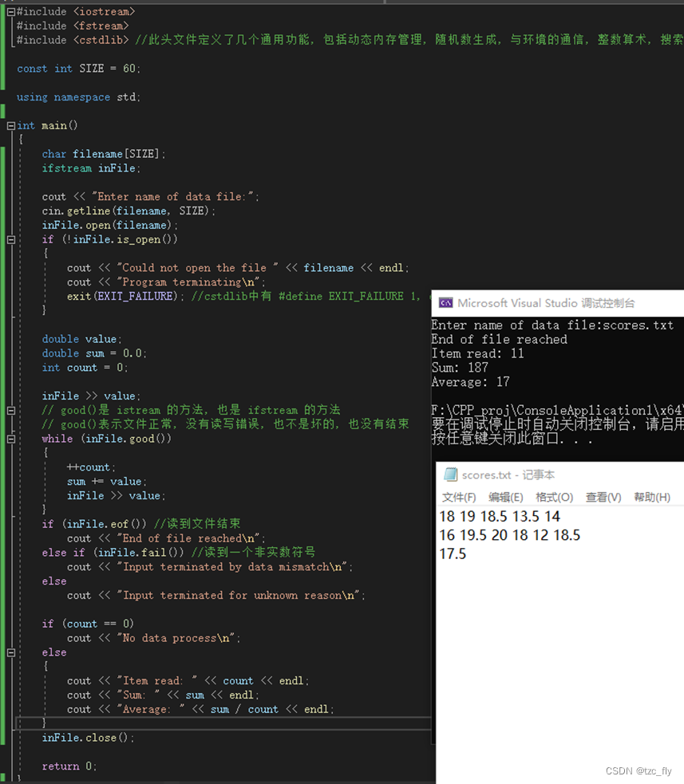
Task: Click 'Item read: 11' in console
Action: [478, 353]
